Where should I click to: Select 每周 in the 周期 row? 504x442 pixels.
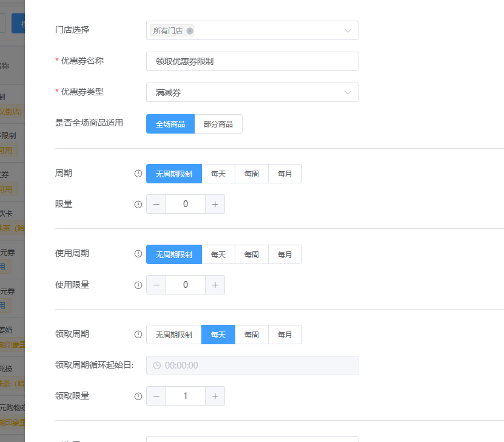pyautogui.click(x=251, y=173)
